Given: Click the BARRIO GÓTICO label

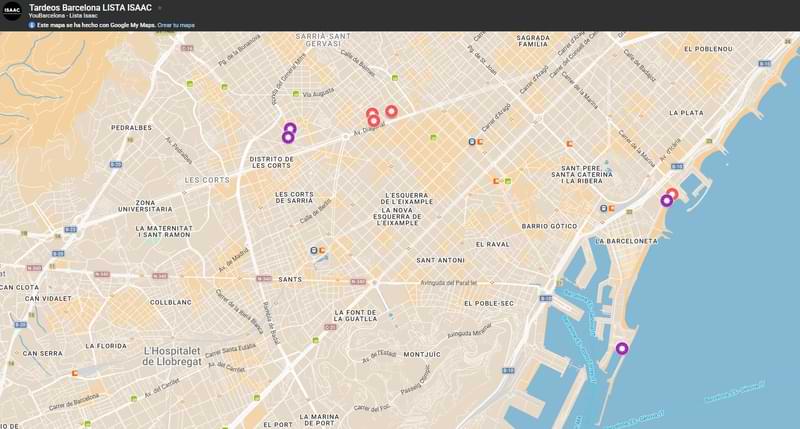Looking at the screenshot, I should click(x=549, y=226).
